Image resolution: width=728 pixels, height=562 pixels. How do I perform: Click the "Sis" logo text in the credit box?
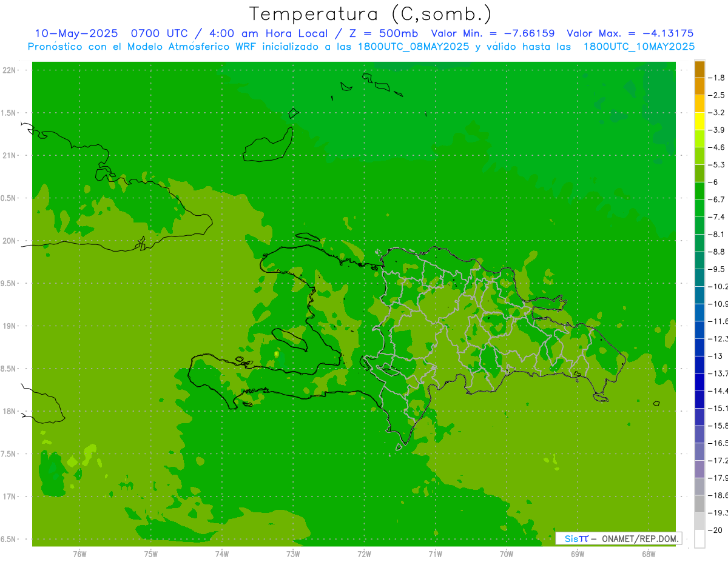[571, 538]
